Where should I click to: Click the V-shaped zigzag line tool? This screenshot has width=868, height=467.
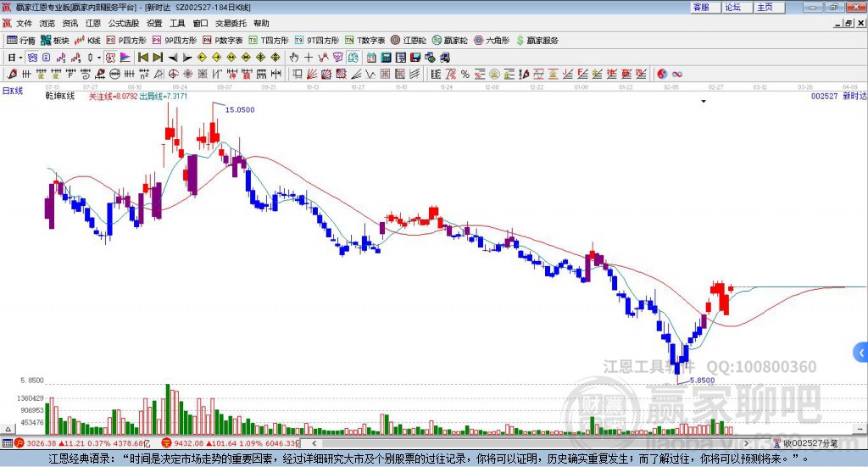click(x=370, y=74)
